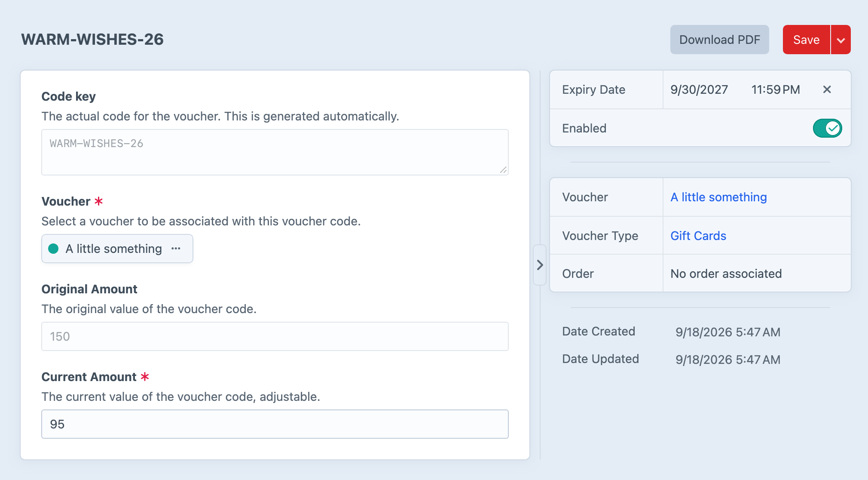Click the Original Amount field showing 150

(275, 336)
